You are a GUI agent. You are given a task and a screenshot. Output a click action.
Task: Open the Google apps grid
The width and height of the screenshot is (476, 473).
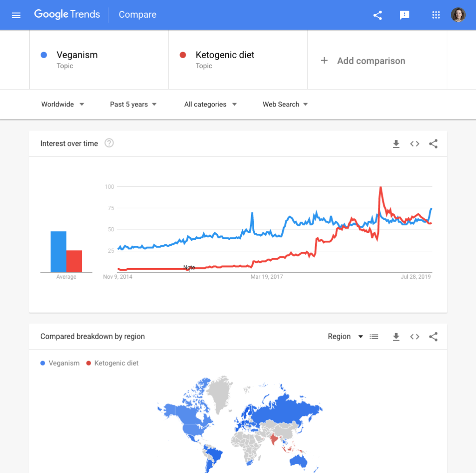coord(436,15)
